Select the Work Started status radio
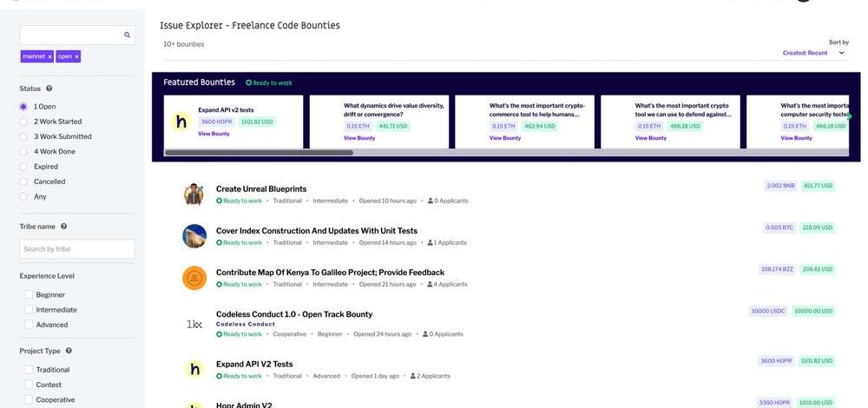Image resolution: width=868 pixels, height=408 pixels. 23,122
